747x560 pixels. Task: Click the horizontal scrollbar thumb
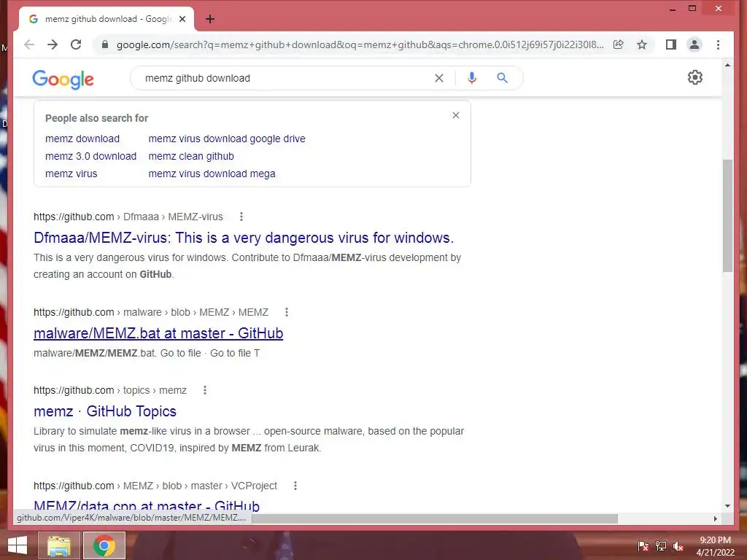tap(435, 518)
